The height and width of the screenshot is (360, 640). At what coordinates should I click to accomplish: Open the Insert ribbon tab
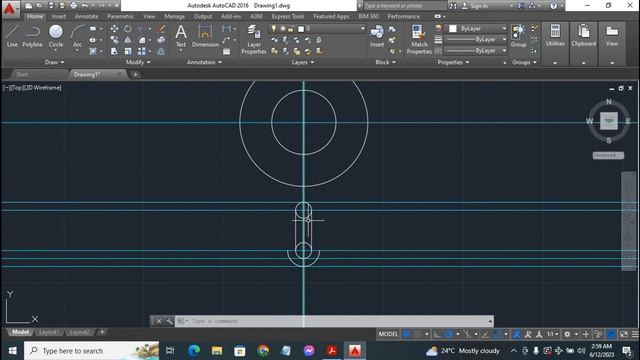tap(58, 16)
